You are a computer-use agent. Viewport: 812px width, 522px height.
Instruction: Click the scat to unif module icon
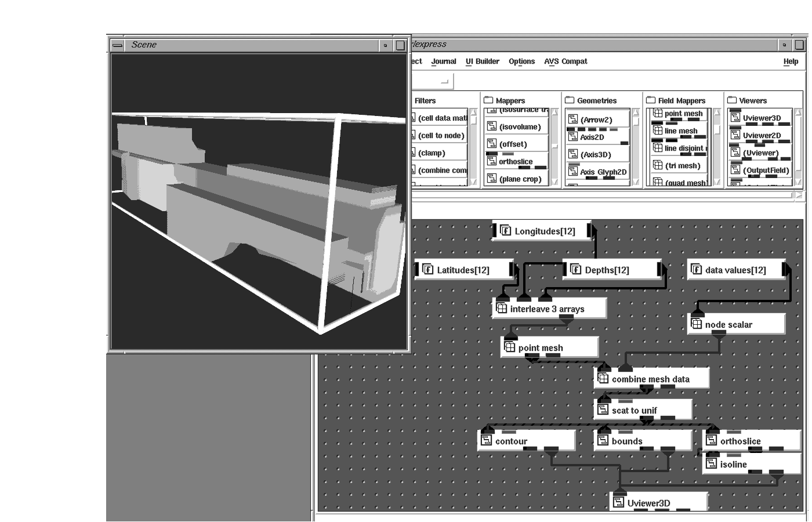603,410
